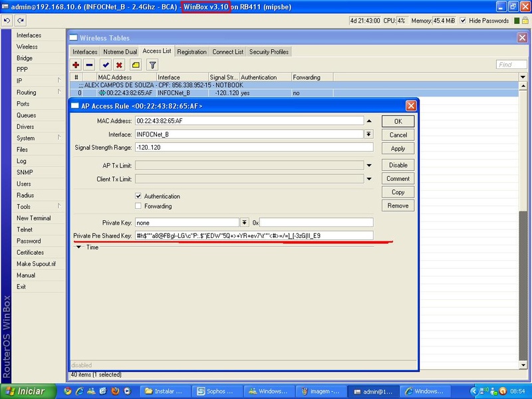532x399 pixels.
Task: Click the Apply button
Action: pos(398,148)
